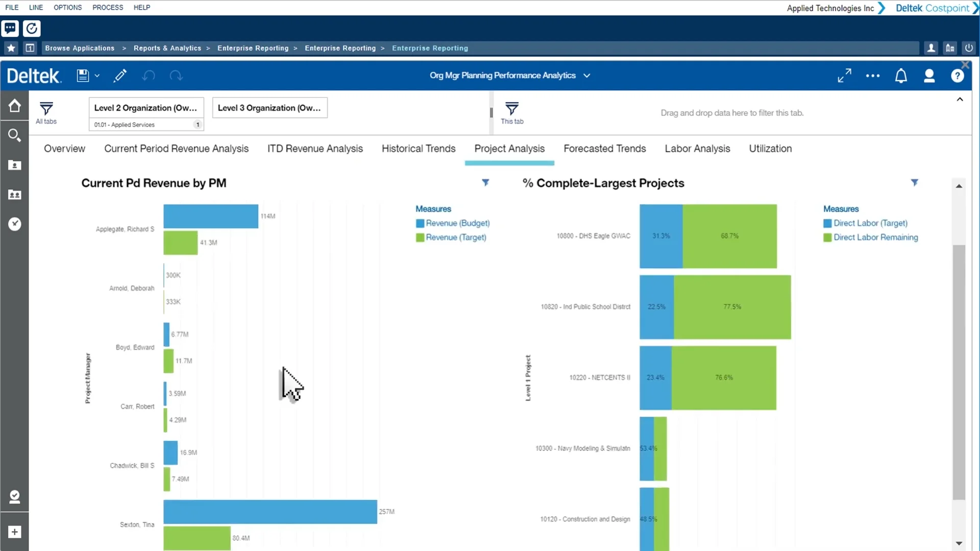
Task: Toggle Revenue (Target) measure off
Action: pos(456,237)
